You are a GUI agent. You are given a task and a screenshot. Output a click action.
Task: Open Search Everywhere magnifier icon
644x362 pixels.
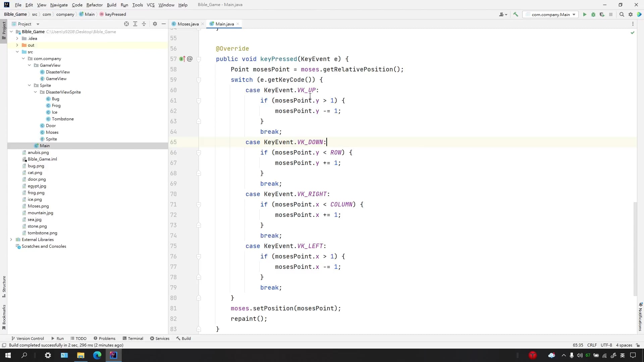[622, 14]
